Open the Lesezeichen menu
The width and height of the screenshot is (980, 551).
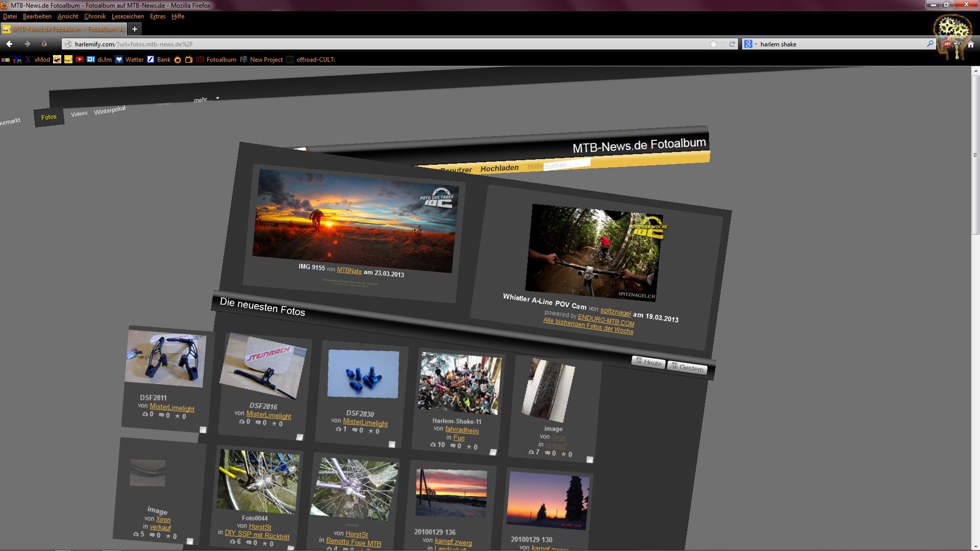click(x=128, y=16)
